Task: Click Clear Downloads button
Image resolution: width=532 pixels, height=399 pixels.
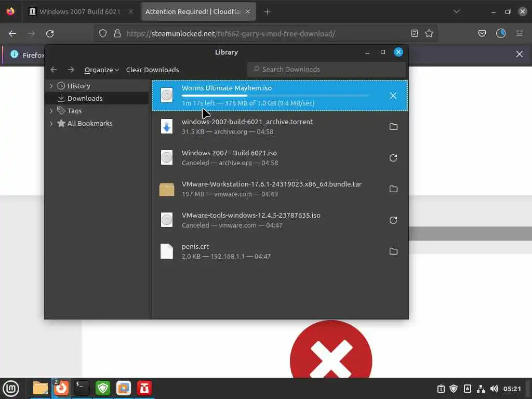Action: coord(152,70)
